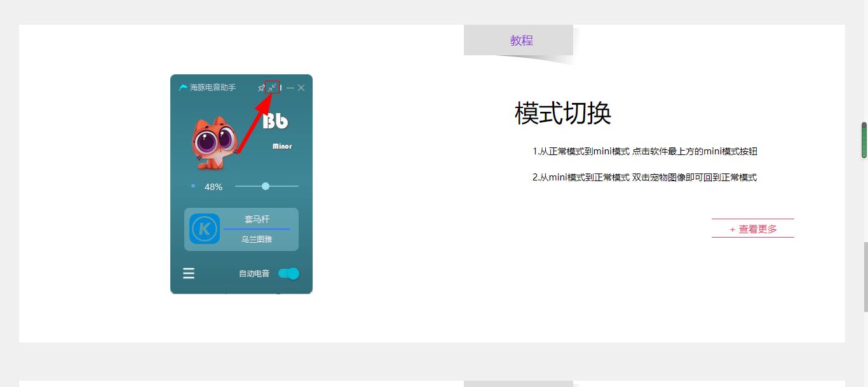Click the Minor scale label
This screenshot has width=868, height=387.
282,146
